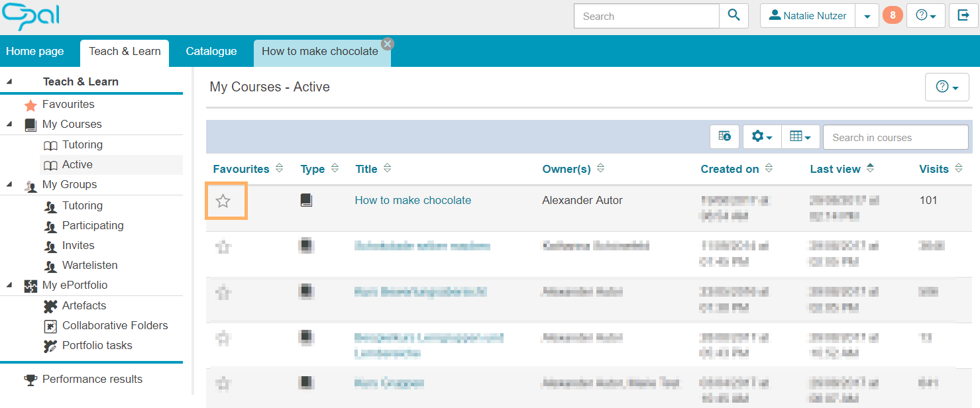This screenshot has width=980, height=408.
Task: Click the OPAL logo
Action: point(30,16)
